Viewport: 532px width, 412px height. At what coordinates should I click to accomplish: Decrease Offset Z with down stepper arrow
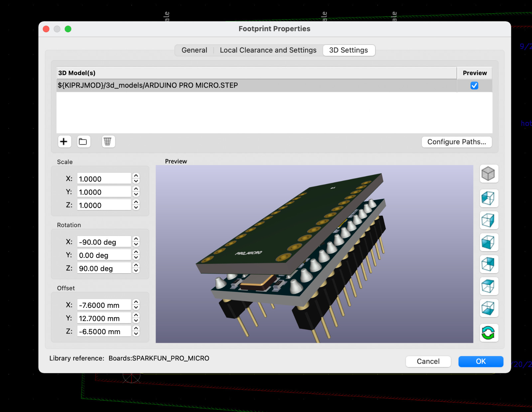tap(136, 334)
